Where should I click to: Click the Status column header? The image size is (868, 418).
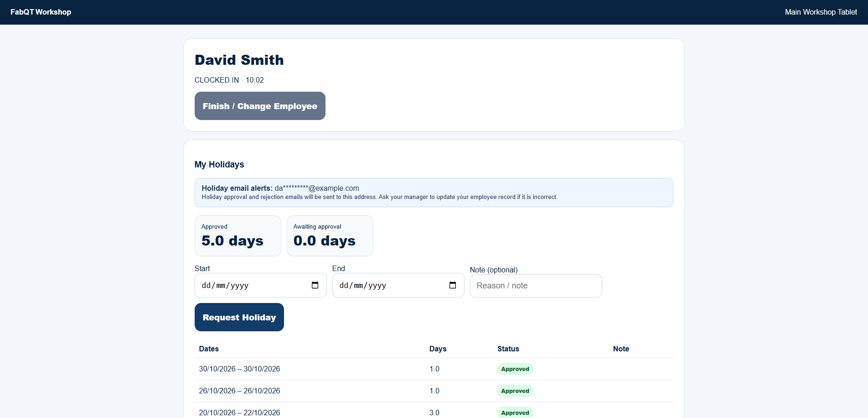(x=508, y=349)
